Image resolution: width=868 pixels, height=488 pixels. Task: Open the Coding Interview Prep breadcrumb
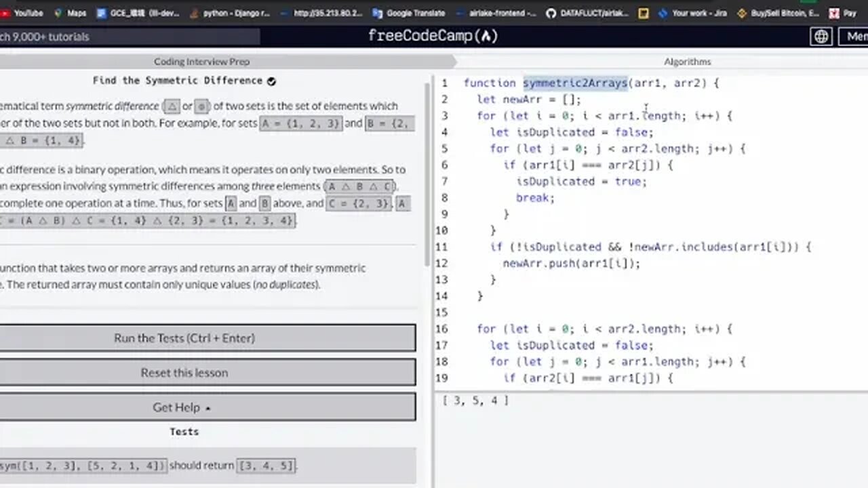pyautogui.click(x=201, y=62)
